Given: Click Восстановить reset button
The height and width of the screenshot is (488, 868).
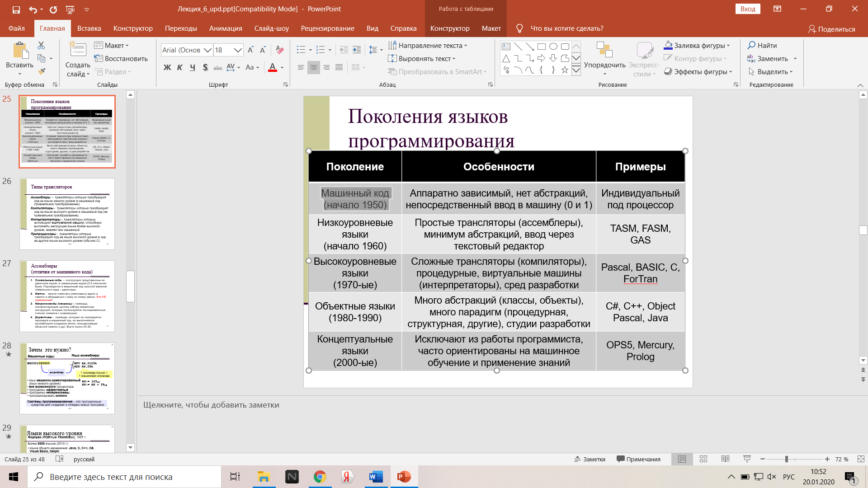Looking at the screenshot, I should click(x=121, y=58).
